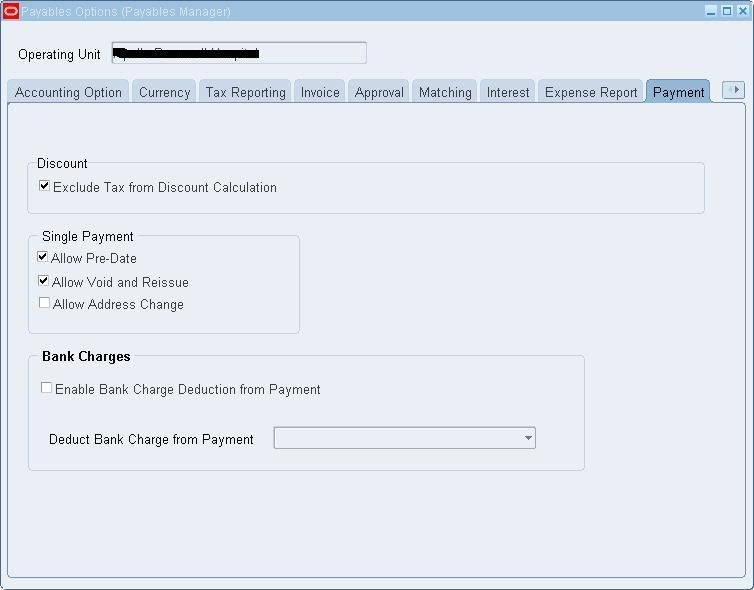
Task: Enable Bank Charge Deduction from Payment
Action: point(46,388)
